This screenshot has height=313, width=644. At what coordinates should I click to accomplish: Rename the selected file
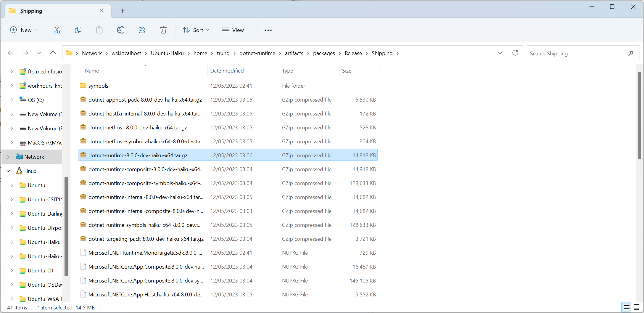[121, 30]
